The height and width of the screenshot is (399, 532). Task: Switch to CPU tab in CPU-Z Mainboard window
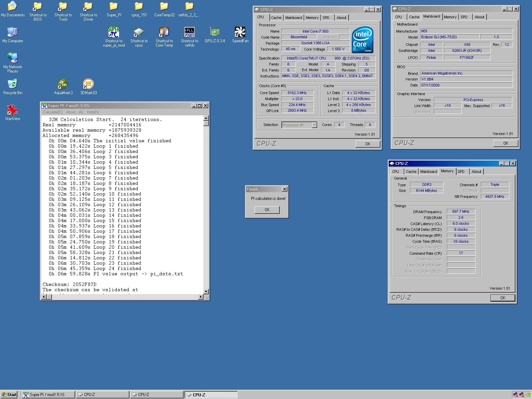tap(399, 17)
